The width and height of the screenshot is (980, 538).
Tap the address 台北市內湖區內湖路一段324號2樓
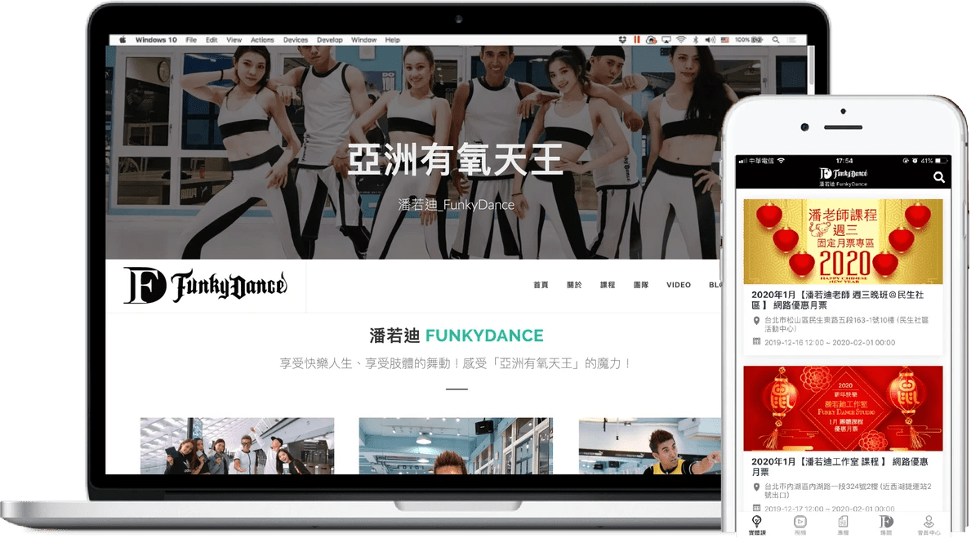click(x=848, y=491)
